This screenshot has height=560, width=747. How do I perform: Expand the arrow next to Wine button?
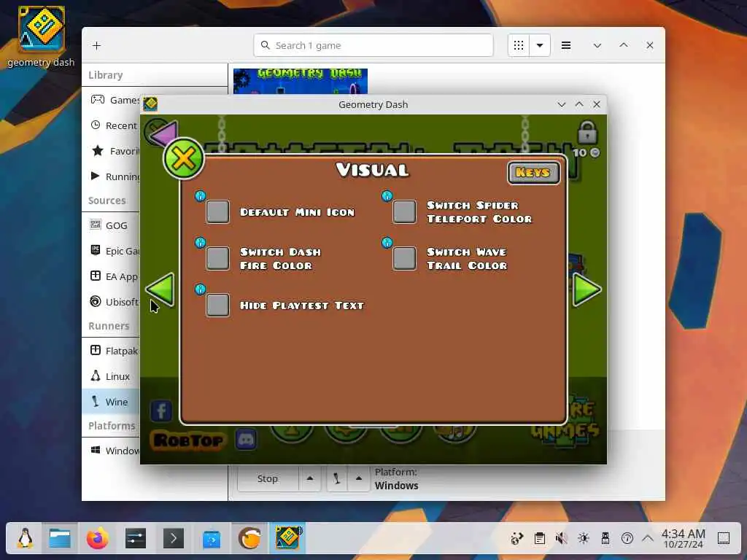(x=359, y=478)
